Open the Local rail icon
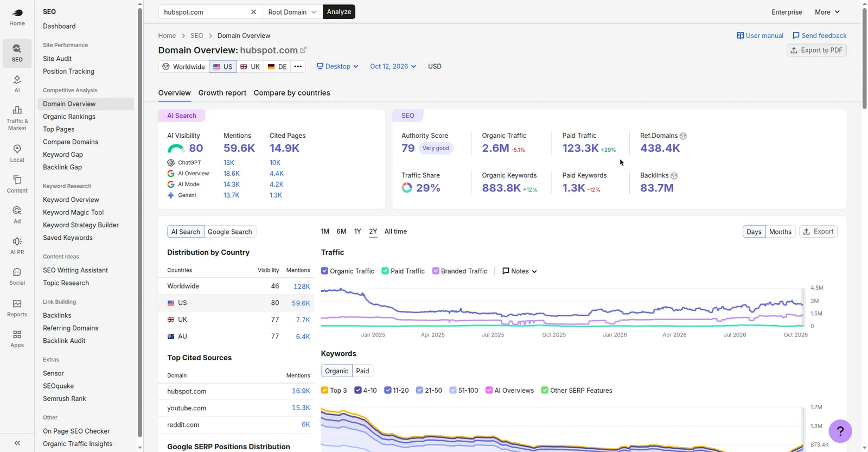This screenshot has width=868, height=452. click(x=17, y=153)
